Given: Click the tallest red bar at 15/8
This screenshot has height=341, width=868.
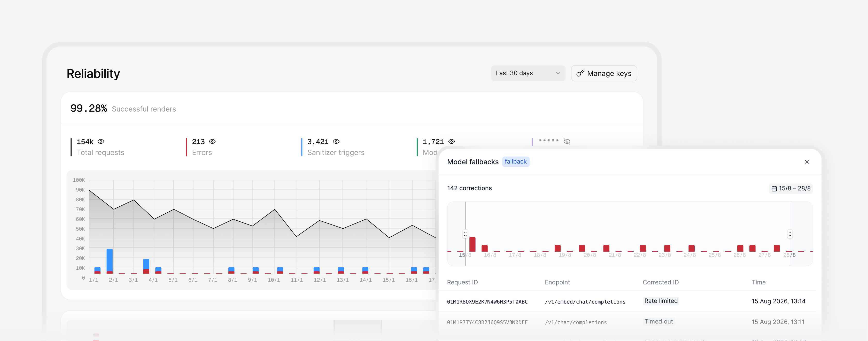Looking at the screenshot, I should (472, 244).
